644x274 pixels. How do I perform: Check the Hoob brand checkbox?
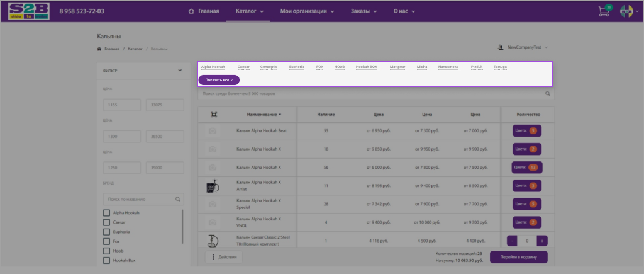(106, 251)
